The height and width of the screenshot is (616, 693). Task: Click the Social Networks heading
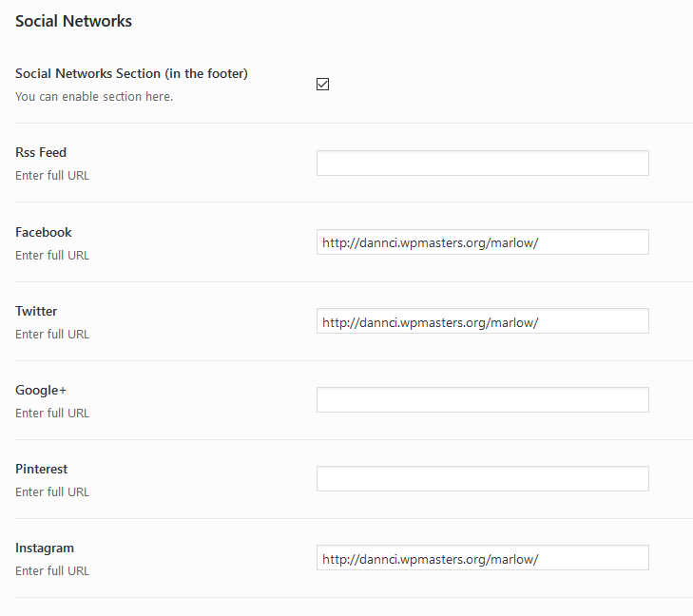click(73, 20)
